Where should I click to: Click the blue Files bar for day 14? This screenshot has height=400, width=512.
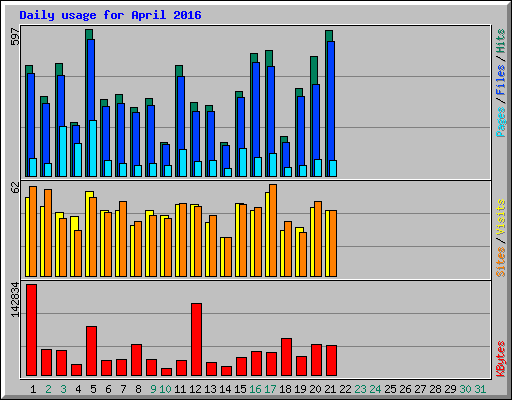tap(226, 157)
